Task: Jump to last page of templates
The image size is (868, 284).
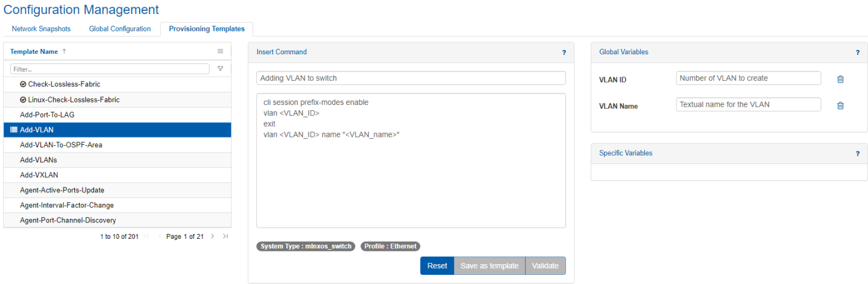Action: tap(225, 236)
